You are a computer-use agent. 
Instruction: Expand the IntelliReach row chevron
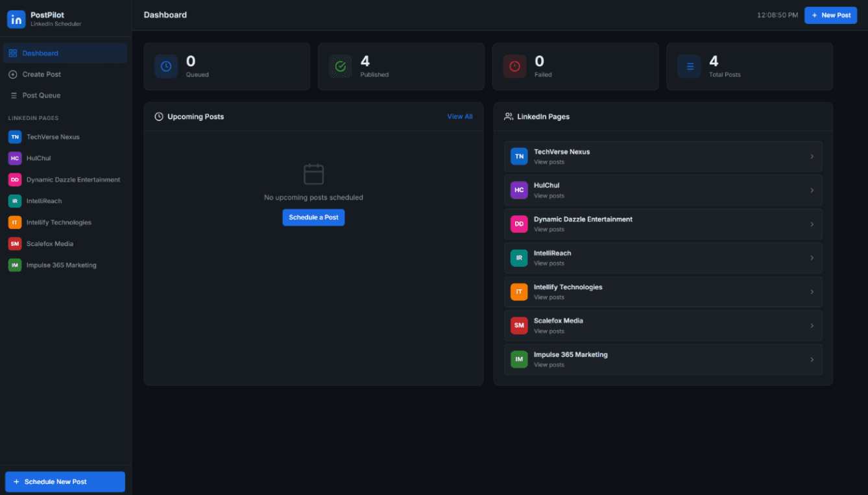point(812,258)
